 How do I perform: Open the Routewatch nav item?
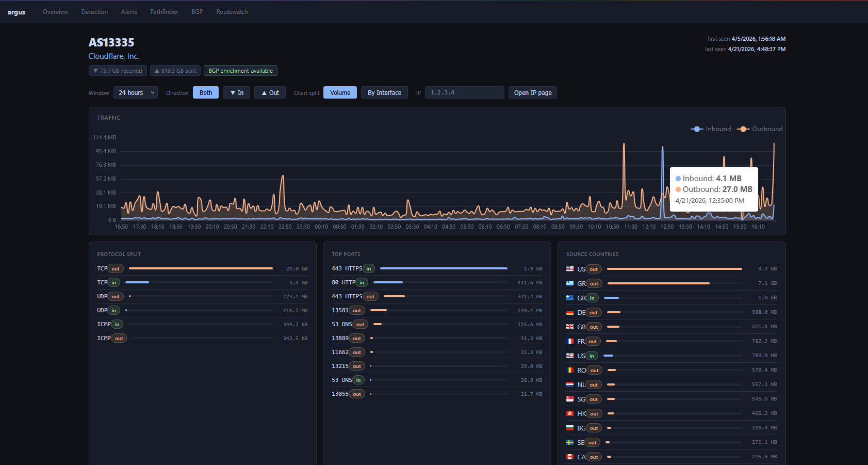tap(232, 12)
